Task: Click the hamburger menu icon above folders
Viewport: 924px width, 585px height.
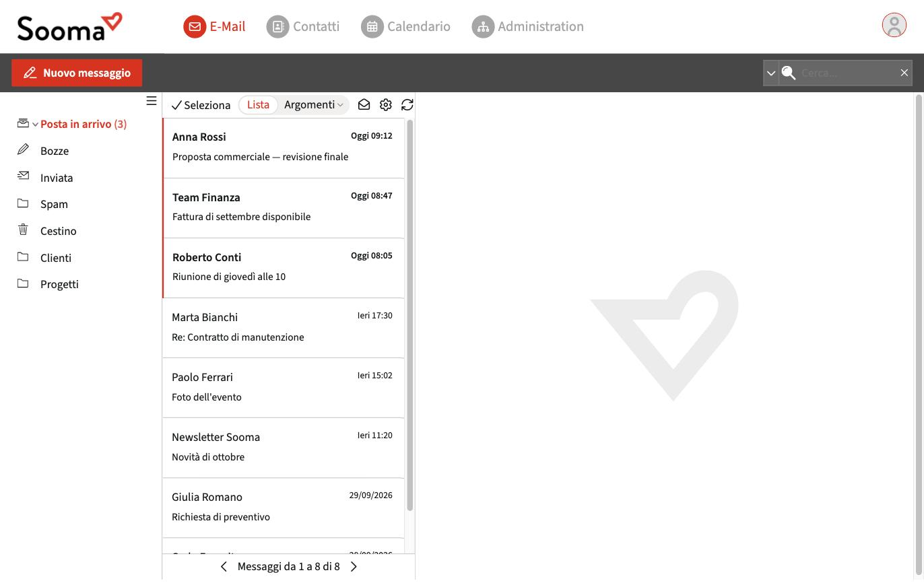Action: click(x=152, y=101)
